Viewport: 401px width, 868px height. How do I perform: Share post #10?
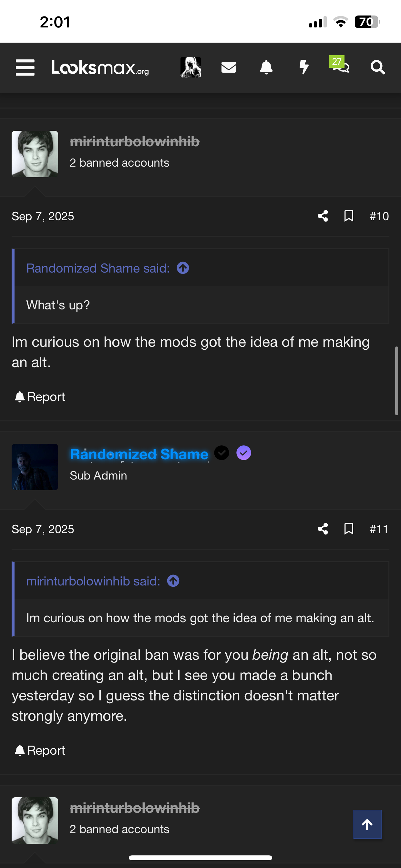pyautogui.click(x=323, y=216)
